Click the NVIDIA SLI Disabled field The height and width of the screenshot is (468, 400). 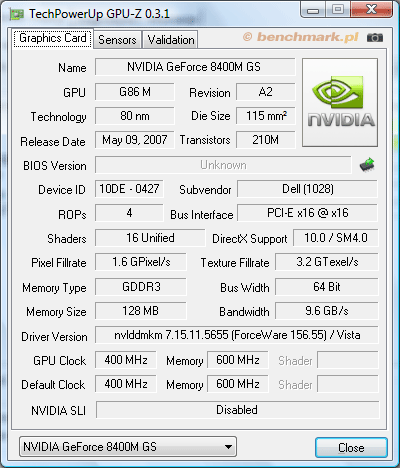click(x=237, y=410)
